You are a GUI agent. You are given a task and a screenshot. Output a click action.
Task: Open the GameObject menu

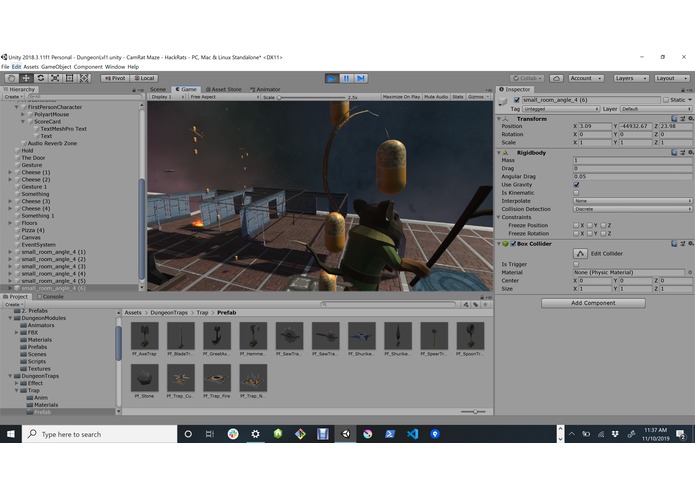pyautogui.click(x=56, y=67)
